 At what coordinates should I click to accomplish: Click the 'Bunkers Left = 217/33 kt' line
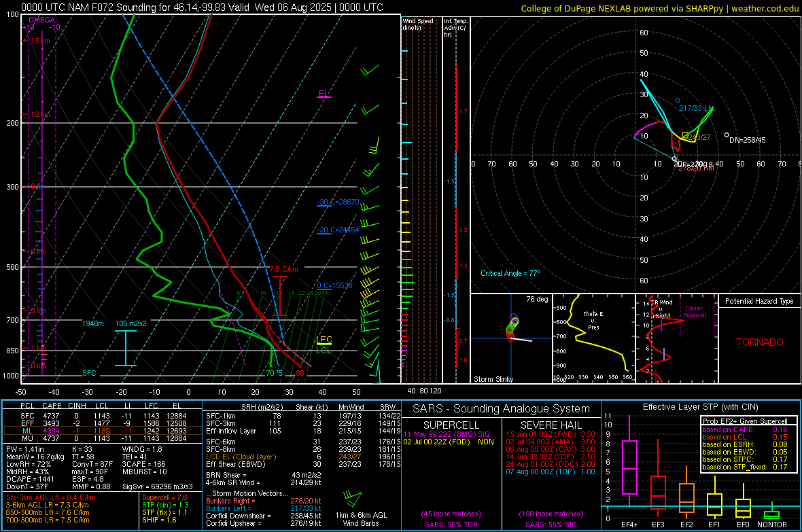[264, 508]
